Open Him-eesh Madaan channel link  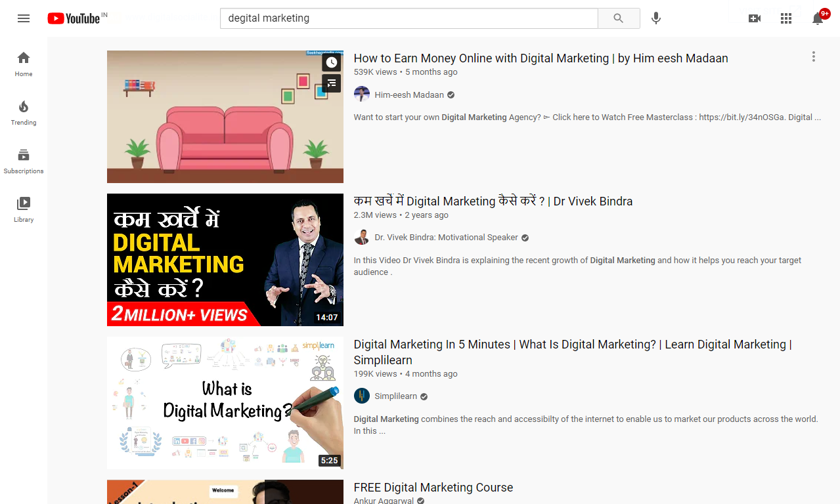[409, 94]
